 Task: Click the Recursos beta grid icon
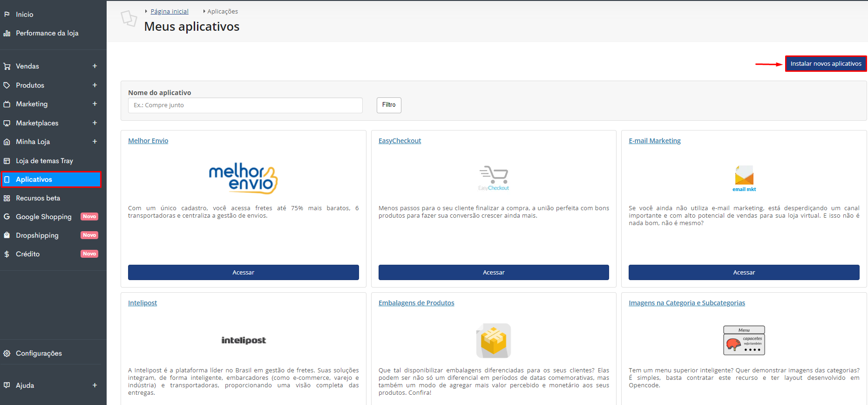coord(7,198)
